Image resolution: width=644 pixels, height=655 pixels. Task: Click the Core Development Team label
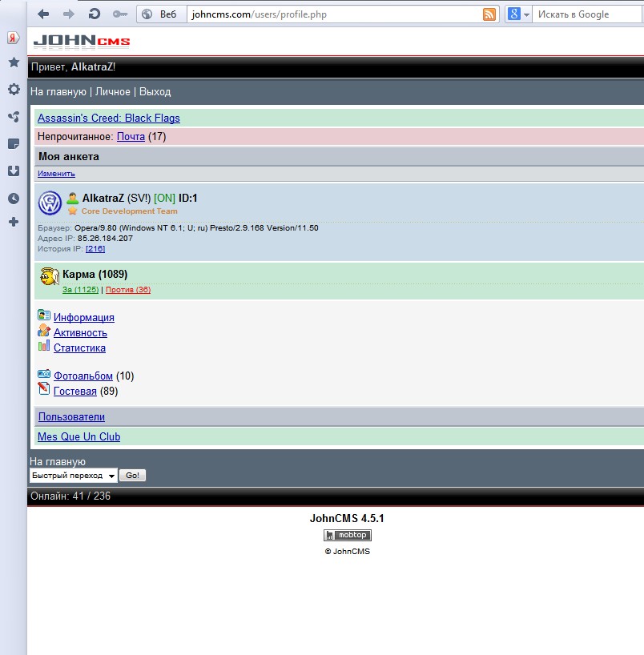pyautogui.click(x=130, y=211)
